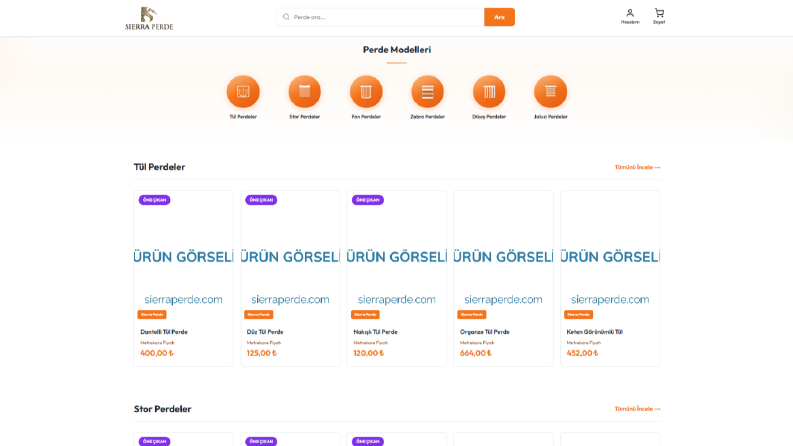This screenshot has width=793, height=446.
Task: Click the Düz Tül Perde product title
Action: coord(265,332)
